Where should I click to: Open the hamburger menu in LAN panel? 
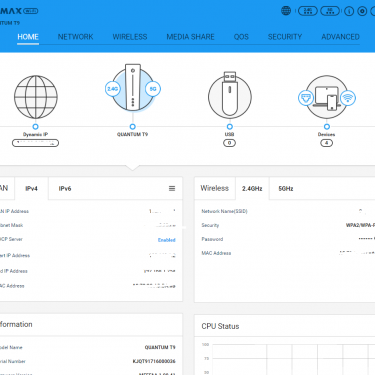(x=172, y=189)
